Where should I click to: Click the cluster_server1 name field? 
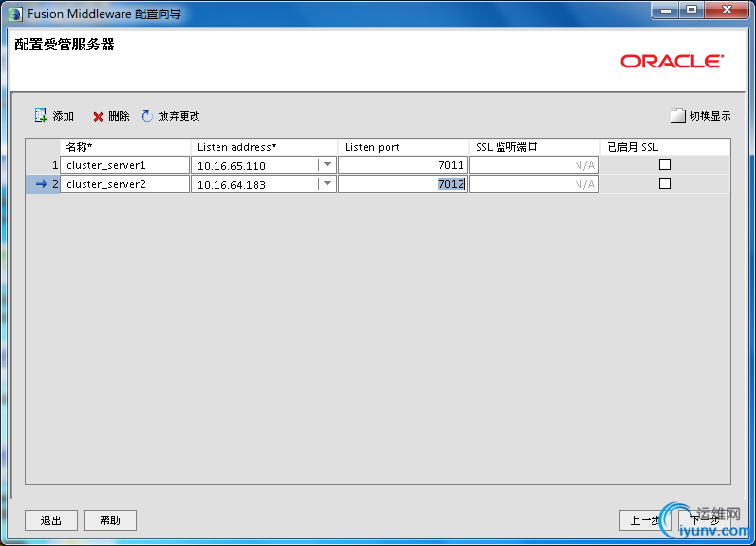[124, 165]
